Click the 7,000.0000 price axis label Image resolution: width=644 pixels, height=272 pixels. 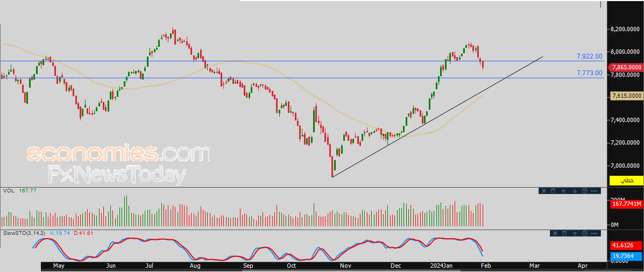coord(626,166)
